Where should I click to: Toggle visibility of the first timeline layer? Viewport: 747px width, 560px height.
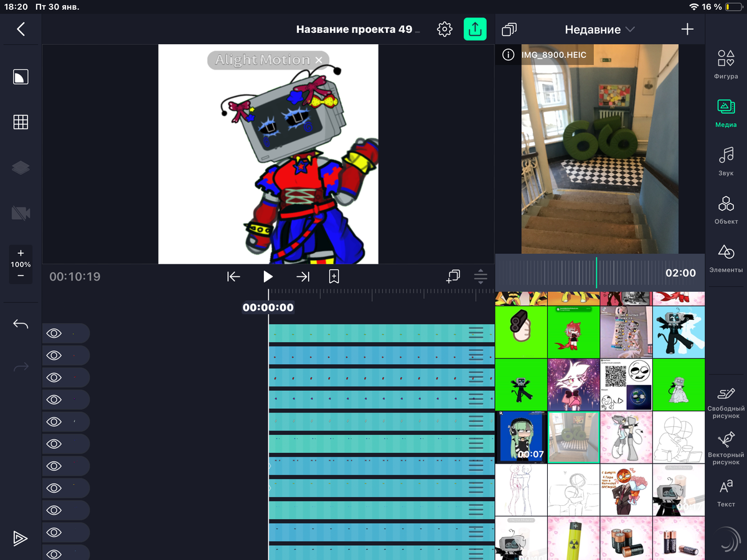(x=54, y=334)
